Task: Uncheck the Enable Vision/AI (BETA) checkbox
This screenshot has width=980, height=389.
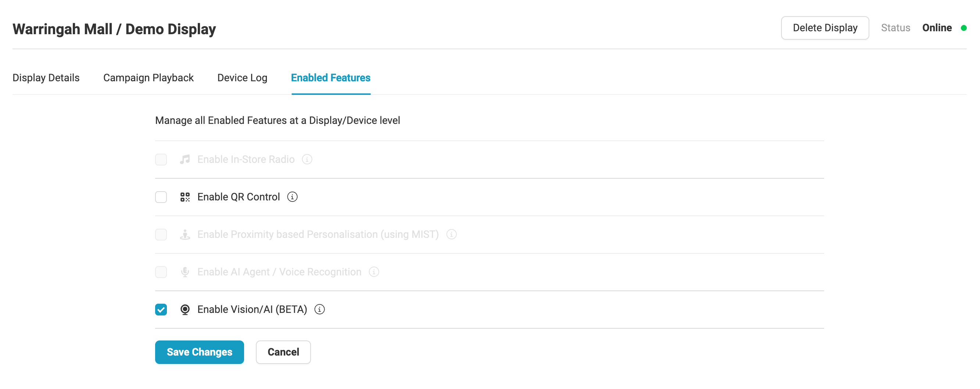Action: [x=161, y=310]
